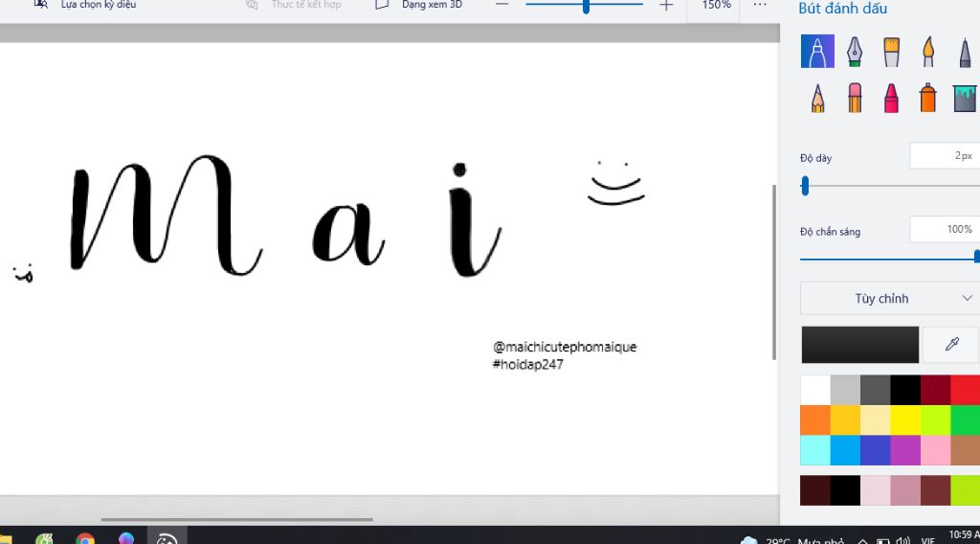Open the weather widget in taskbar

792,541
